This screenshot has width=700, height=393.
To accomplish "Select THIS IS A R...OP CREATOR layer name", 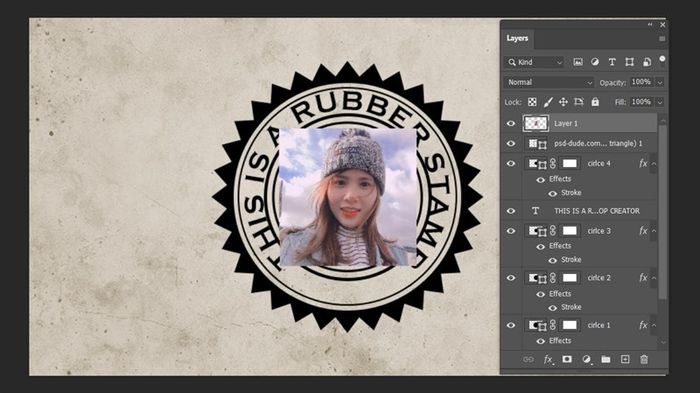I will [597, 211].
